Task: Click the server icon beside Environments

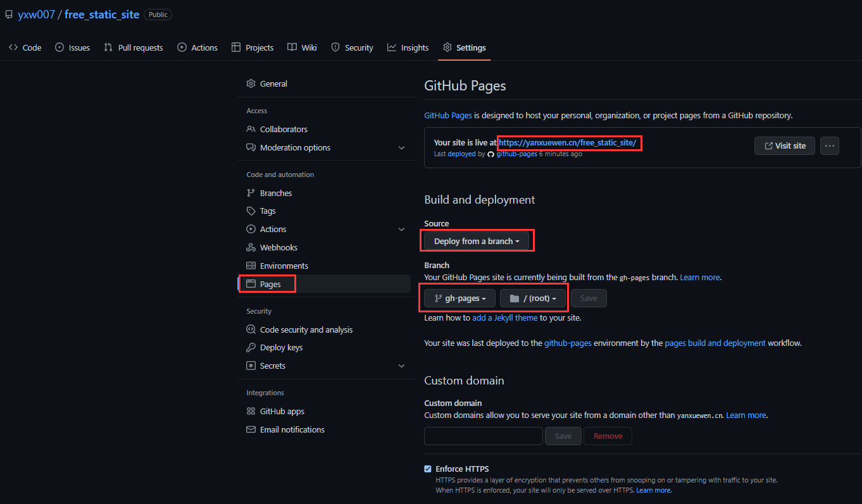Action: tap(251, 266)
